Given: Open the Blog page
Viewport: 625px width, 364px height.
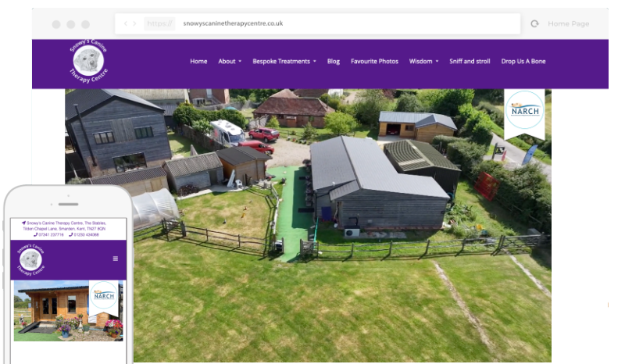Looking at the screenshot, I should pyautogui.click(x=334, y=62).
